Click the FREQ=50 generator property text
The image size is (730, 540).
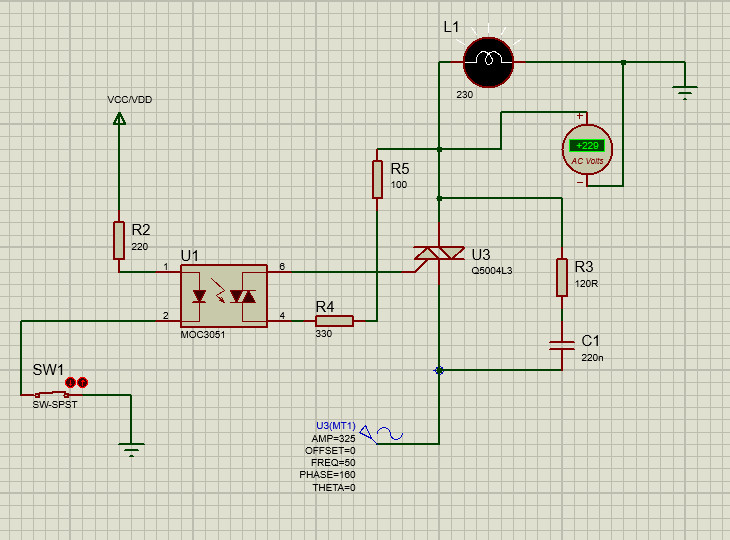click(x=333, y=463)
